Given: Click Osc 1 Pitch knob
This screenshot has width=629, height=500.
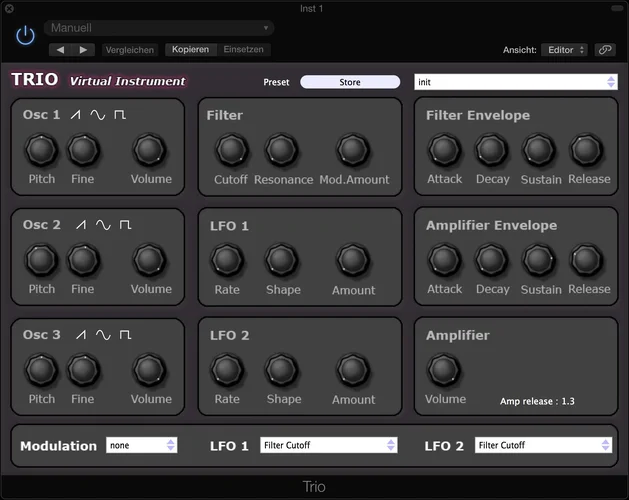Looking at the screenshot, I should (x=41, y=150).
